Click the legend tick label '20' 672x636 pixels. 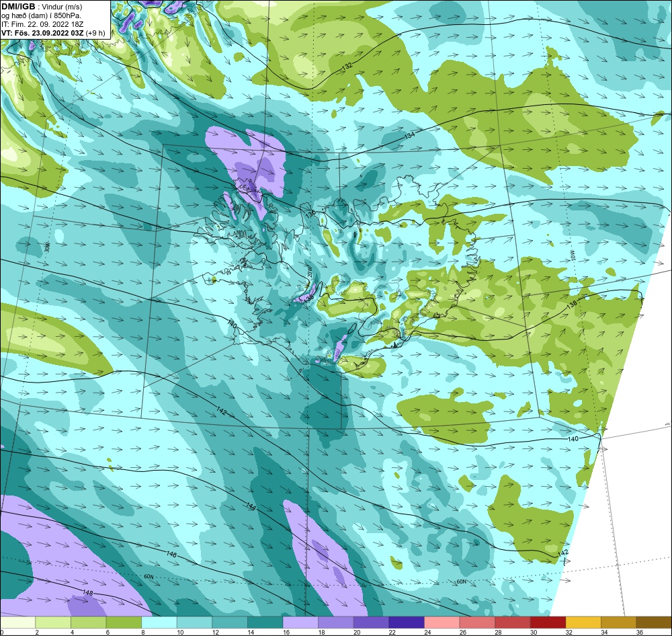click(x=357, y=632)
